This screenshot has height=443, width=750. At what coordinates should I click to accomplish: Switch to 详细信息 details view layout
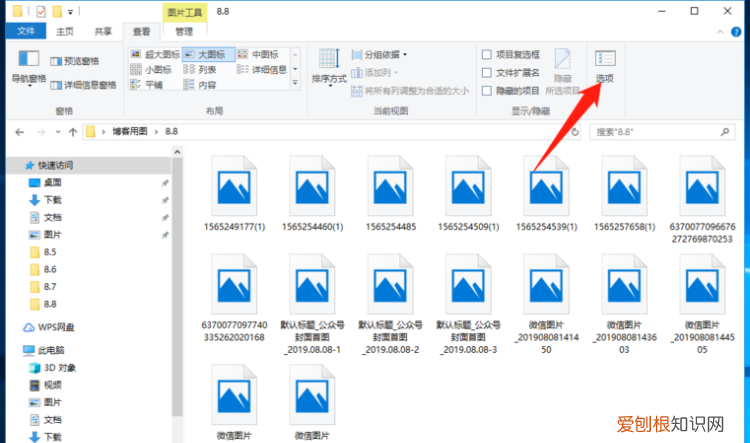point(262,70)
